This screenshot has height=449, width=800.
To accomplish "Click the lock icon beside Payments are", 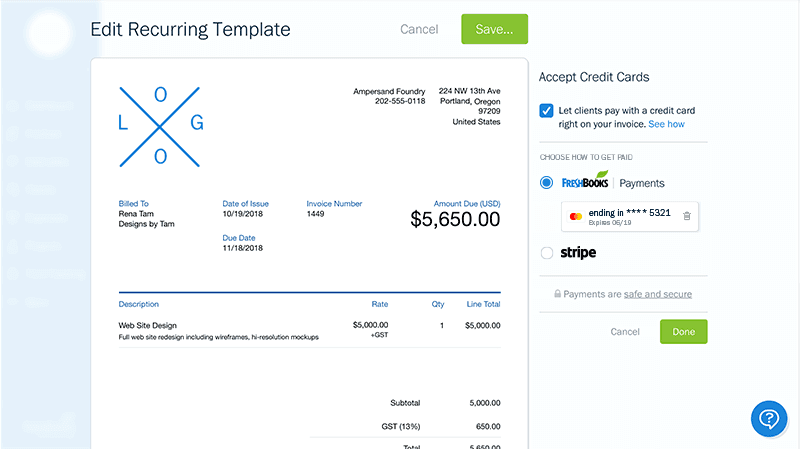I will click(x=556, y=294).
